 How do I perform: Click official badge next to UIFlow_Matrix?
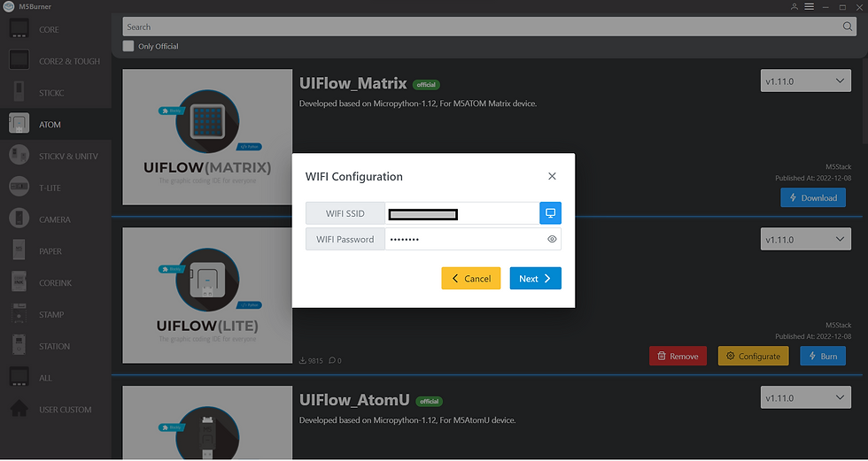click(426, 85)
